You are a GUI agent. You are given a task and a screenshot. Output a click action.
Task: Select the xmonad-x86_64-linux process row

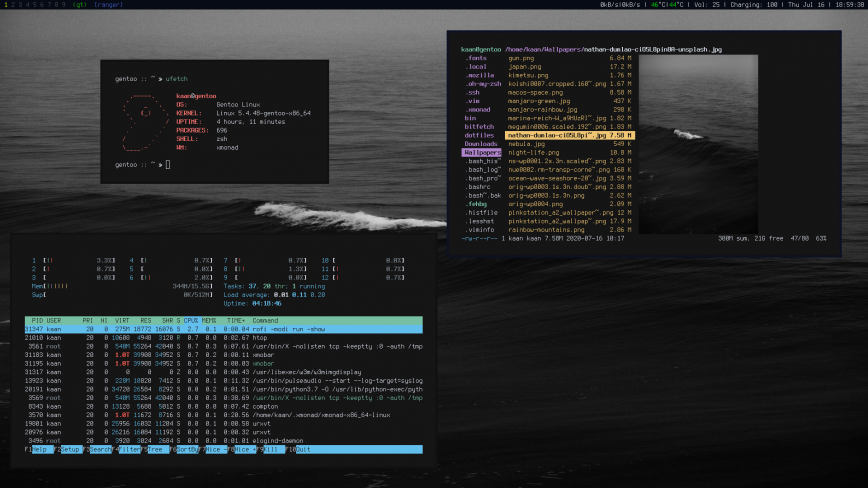point(224,415)
